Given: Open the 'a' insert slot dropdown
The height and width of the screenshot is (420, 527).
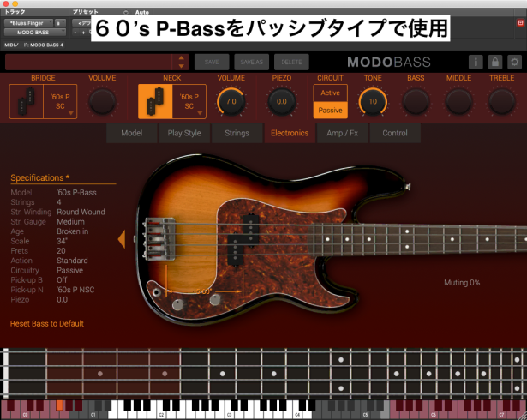Looking at the screenshot, I should tap(60, 23).
